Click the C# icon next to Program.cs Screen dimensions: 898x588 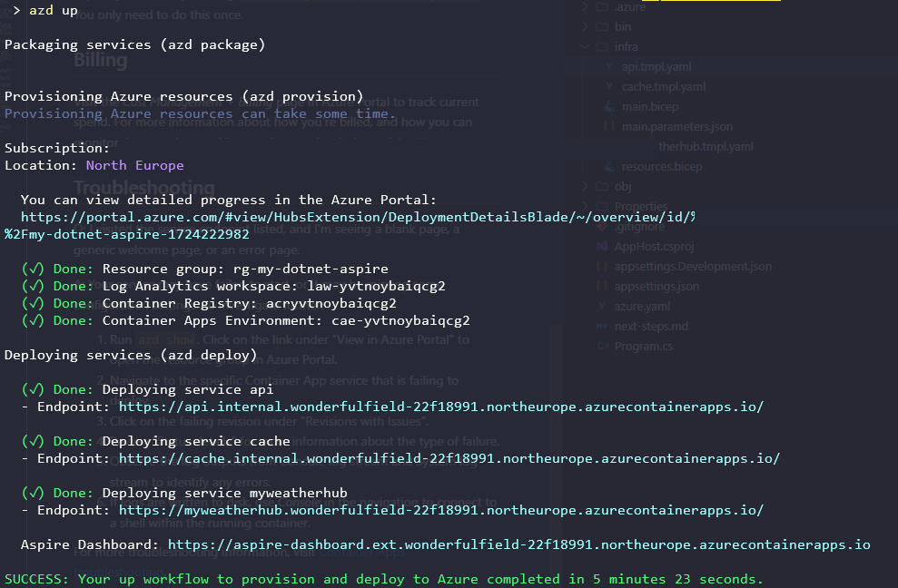tap(602, 346)
